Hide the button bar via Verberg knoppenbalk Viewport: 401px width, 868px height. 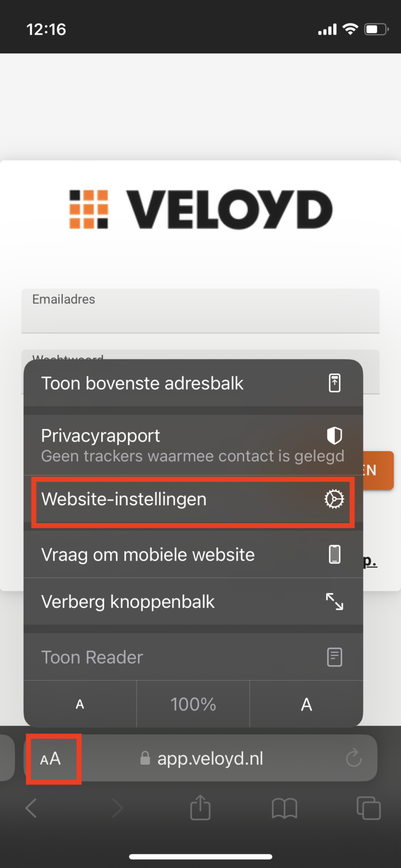192,601
